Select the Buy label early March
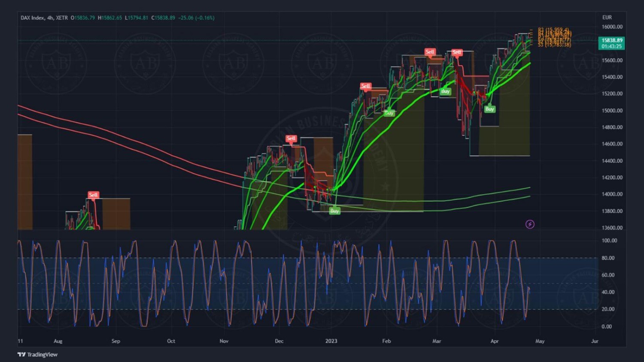This screenshot has width=644, height=362. pos(445,91)
